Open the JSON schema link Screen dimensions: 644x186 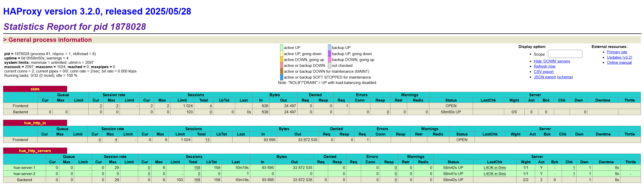[565, 77]
